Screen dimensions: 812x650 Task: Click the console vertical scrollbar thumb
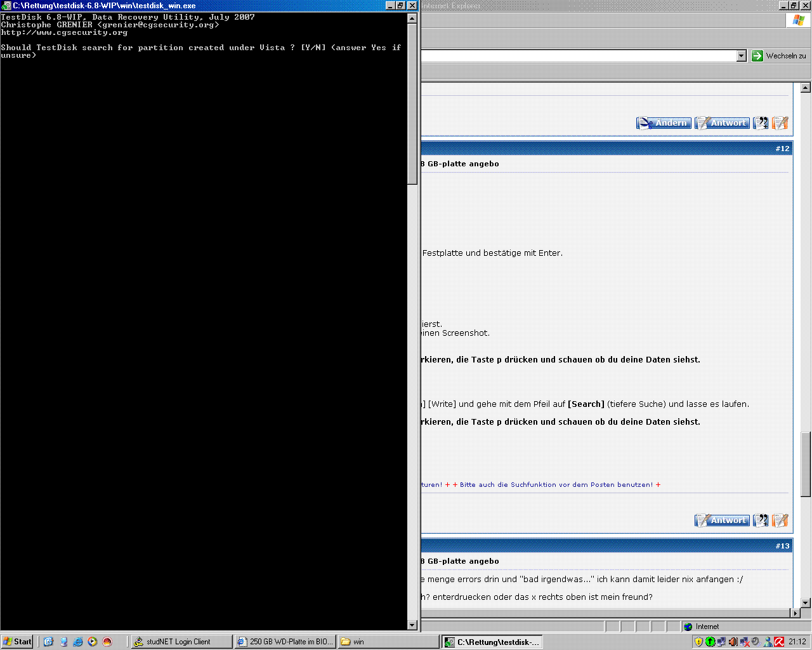412,104
